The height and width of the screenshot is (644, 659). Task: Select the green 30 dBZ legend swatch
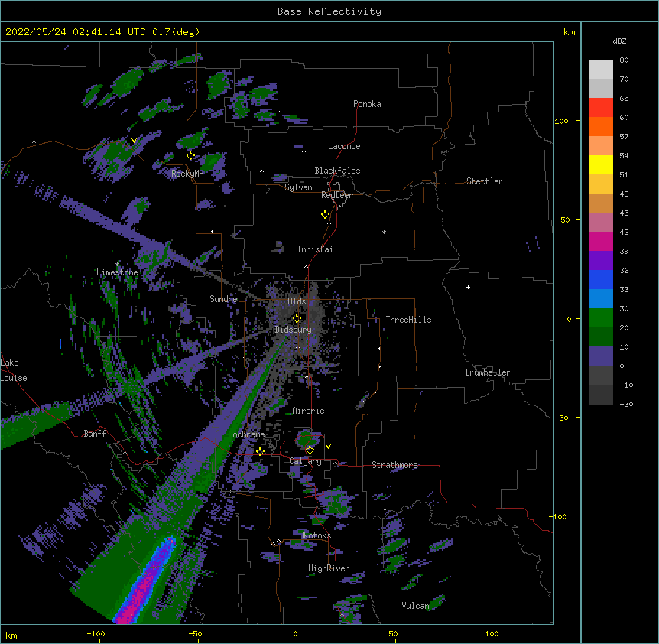click(601, 317)
